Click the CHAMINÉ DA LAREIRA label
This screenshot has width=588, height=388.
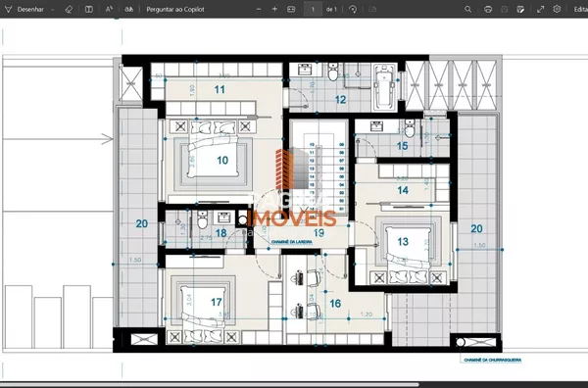292,242
